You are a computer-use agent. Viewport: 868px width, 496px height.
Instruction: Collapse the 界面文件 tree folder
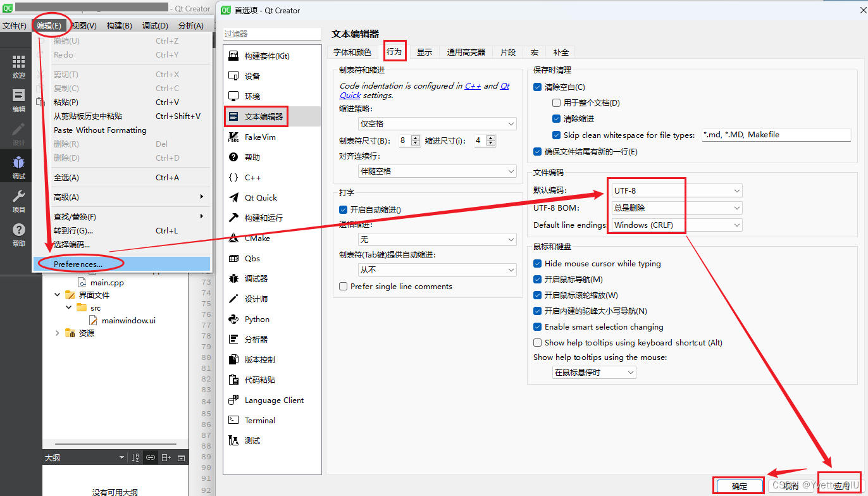[x=58, y=295]
